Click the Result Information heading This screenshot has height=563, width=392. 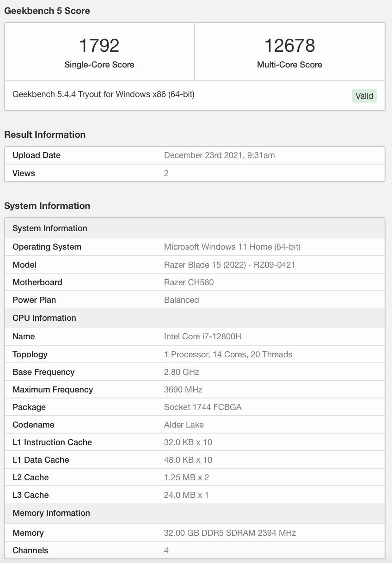click(x=45, y=135)
